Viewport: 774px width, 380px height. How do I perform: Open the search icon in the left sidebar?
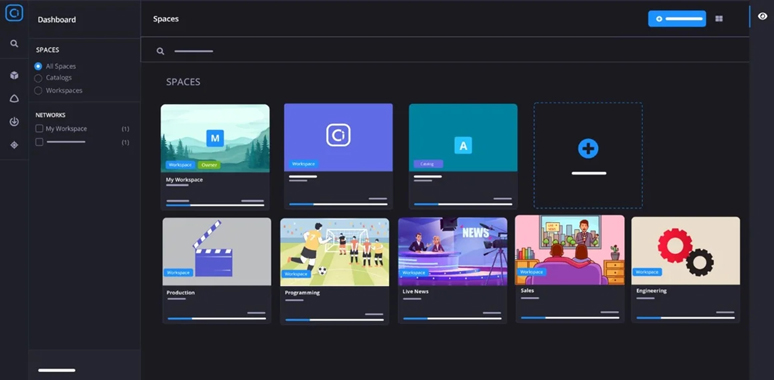click(14, 43)
